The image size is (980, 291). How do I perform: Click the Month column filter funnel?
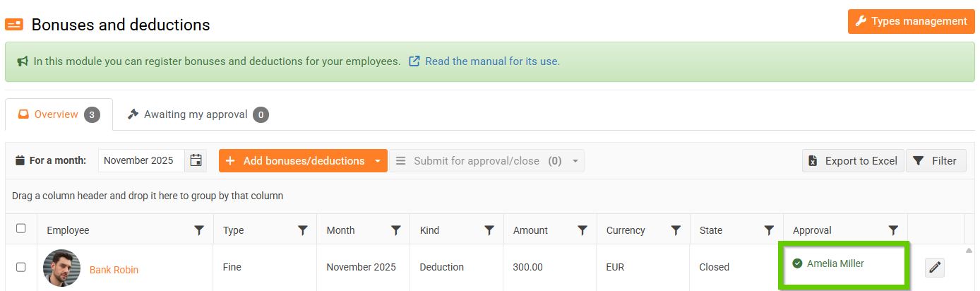(396, 230)
